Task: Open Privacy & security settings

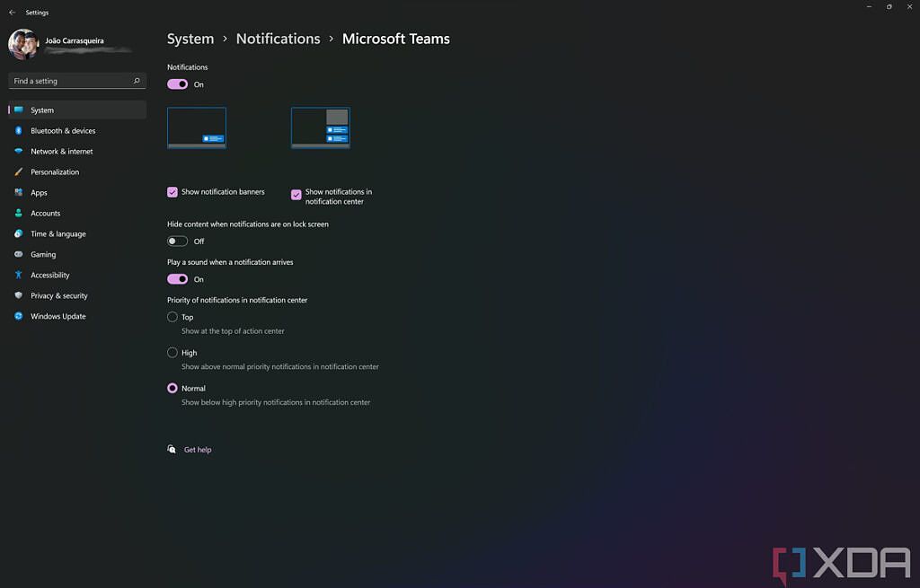Action: (59, 295)
